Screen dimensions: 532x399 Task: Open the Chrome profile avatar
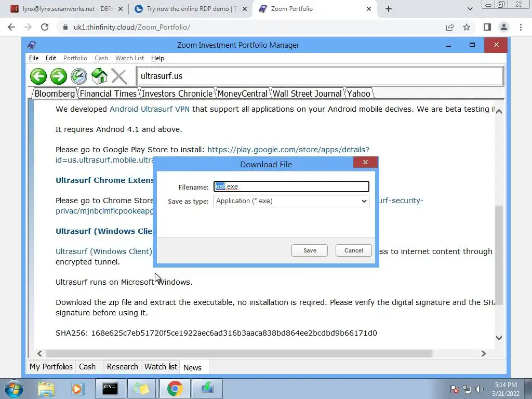point(504,27)
